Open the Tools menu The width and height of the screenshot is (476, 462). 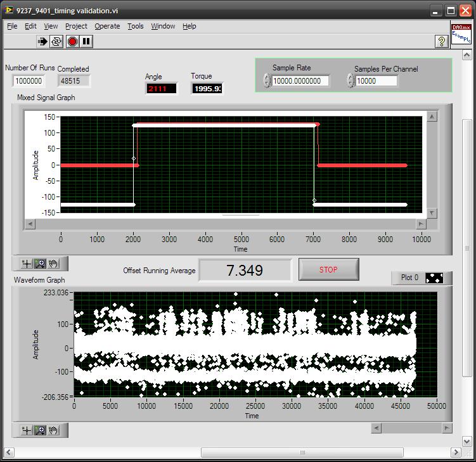pos(136,26)
